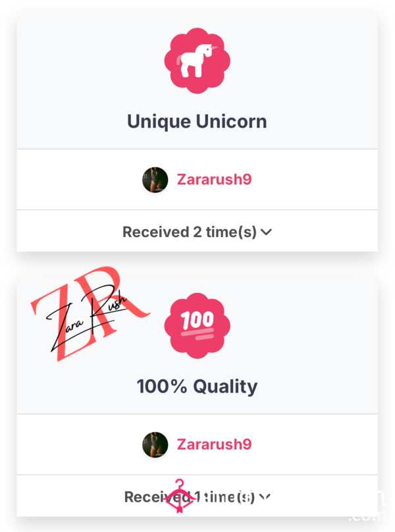Image resolution: width=395 pixels, height=532 pixels.
Task: Click the pink unicorn badge icon
Action: (x=197, y=61)
